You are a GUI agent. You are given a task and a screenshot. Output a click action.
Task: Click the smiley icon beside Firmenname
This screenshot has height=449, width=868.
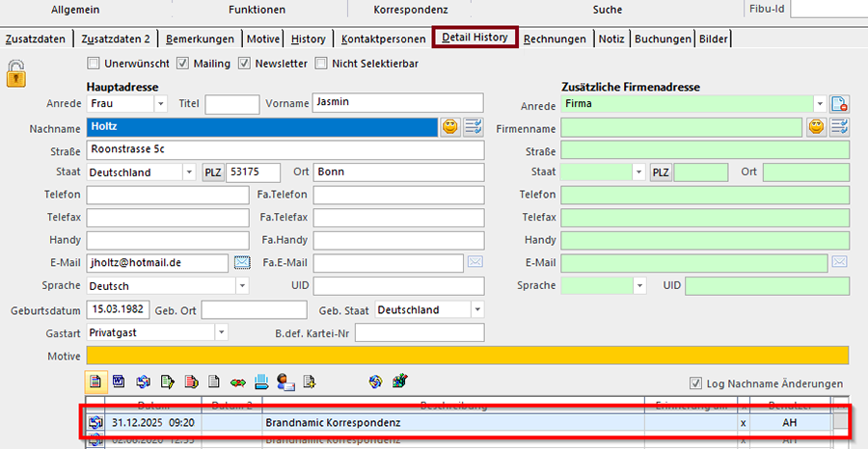coord(816,127)
